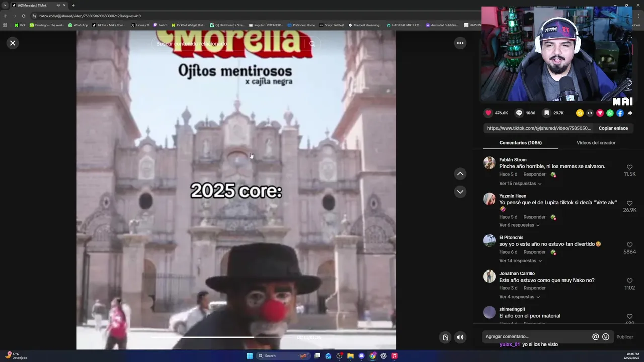Reply to Yazmin Heen's comment

click(x=534, y=217)
